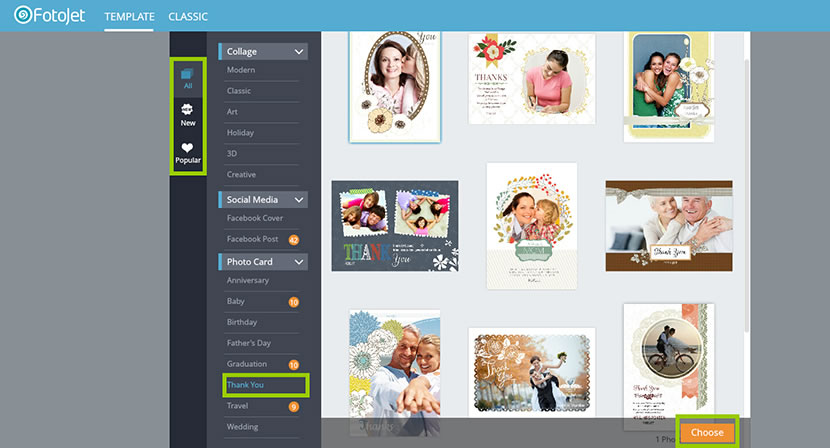Open the Creative collage category

click(x=241, y=174)
